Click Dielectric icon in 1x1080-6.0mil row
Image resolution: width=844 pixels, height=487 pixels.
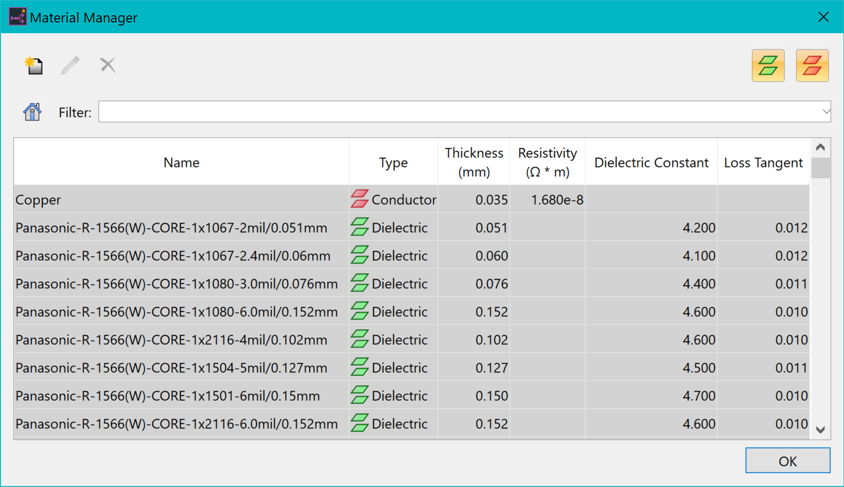click(x=360, y=311)
